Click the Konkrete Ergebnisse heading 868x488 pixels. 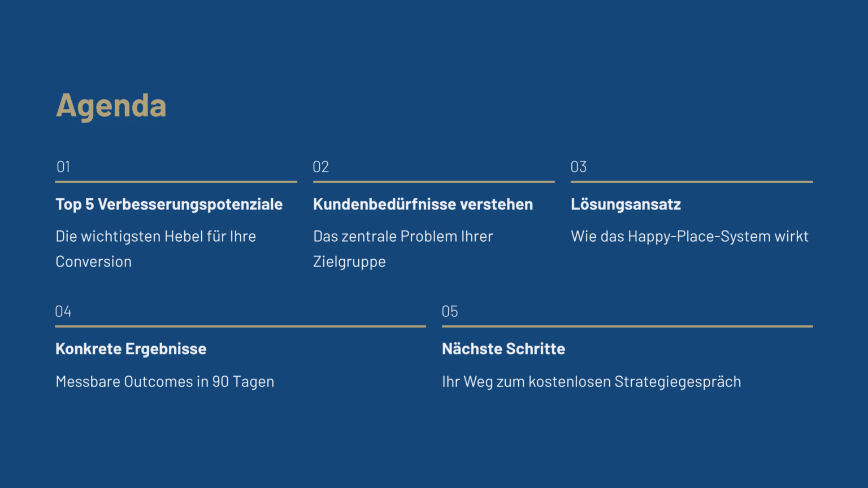tap(131, 349)
